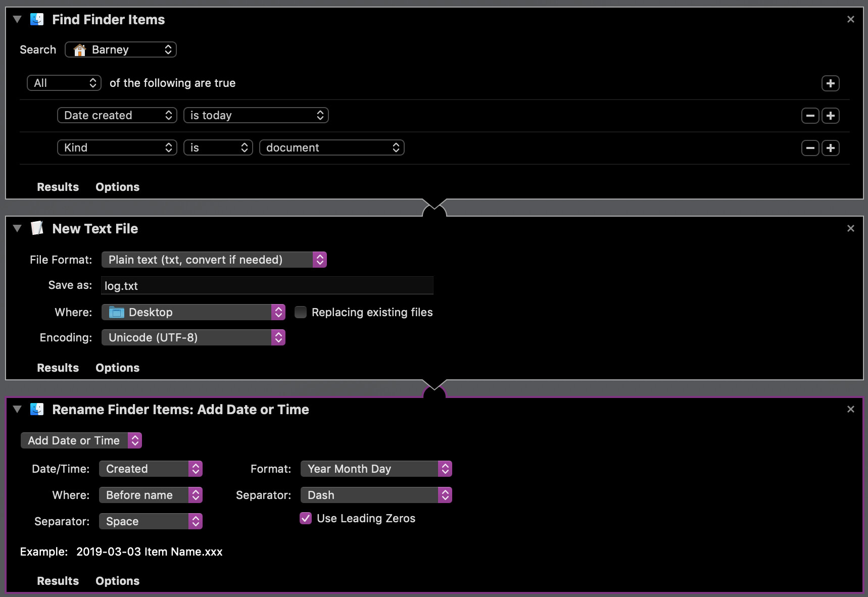Disable Use Leading Zeros checkbox
The width and height of the screenshot is (868, 597).
pos(306,518)
